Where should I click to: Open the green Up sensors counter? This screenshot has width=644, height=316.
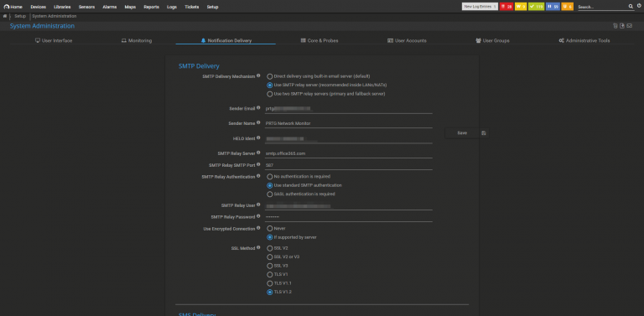537,7
